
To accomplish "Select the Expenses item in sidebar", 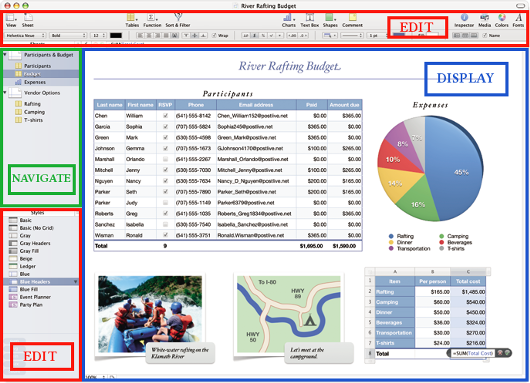I will point(34,82).
